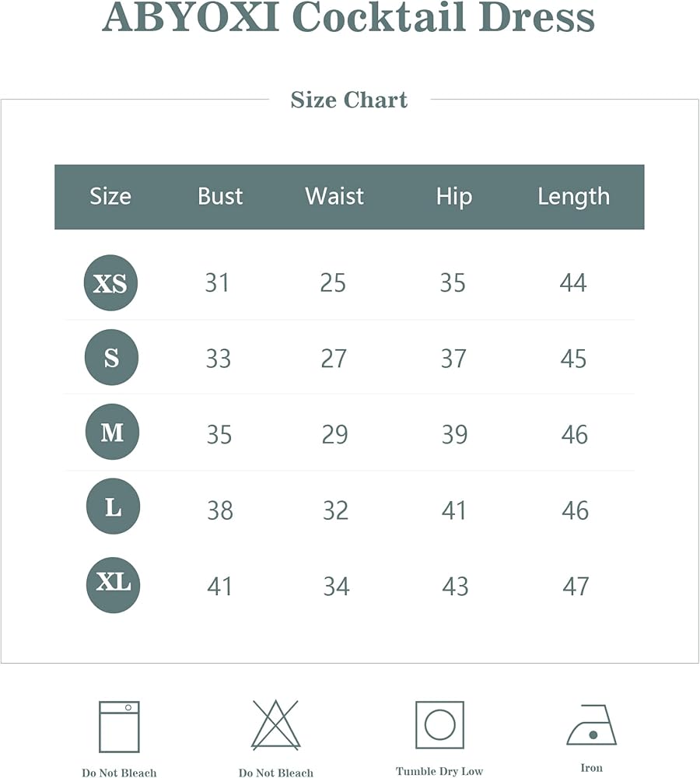Click the Size column header

110,196
